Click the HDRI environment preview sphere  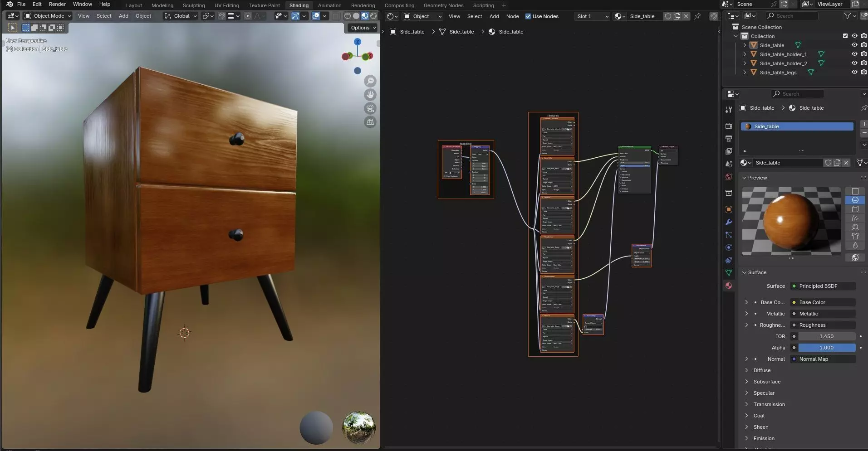click(x=358, y=427)
